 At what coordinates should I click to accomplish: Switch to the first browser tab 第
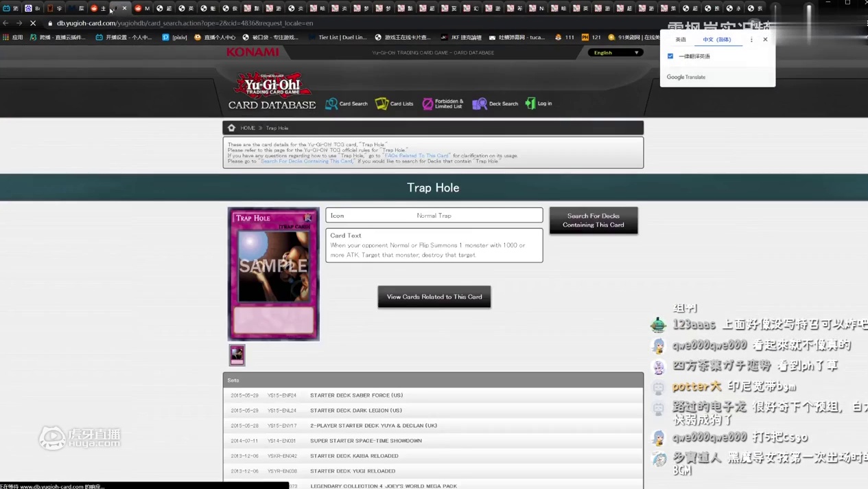(10, 8)
